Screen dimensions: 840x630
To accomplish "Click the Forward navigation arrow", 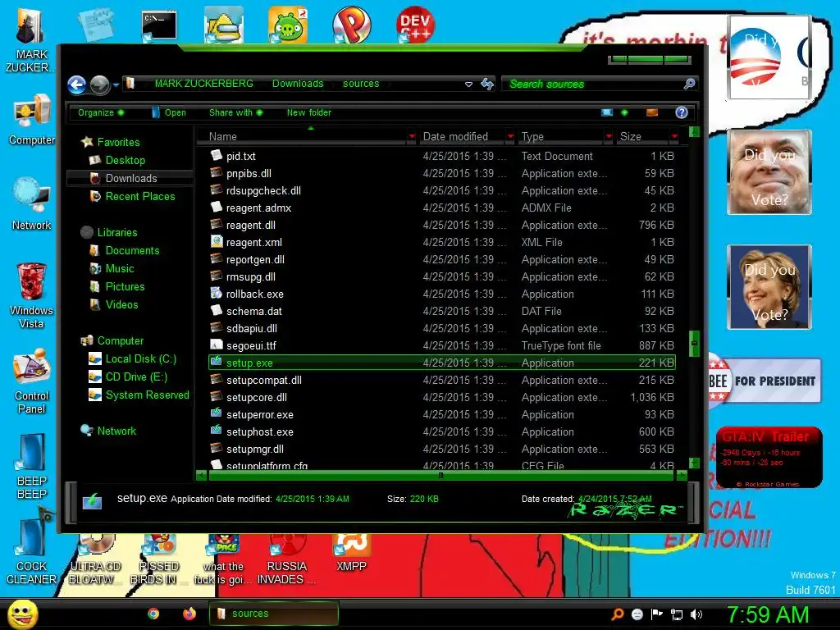I will tap(99, 84).
